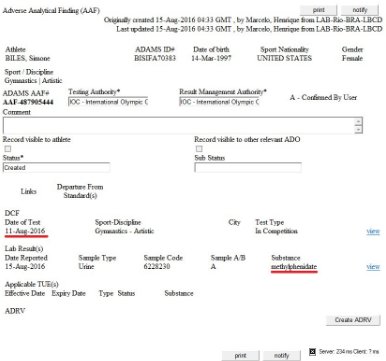The width and height of the screenshot is (386, 361).
Task: Click the top notify button
Action: click(x=360, y=10)
